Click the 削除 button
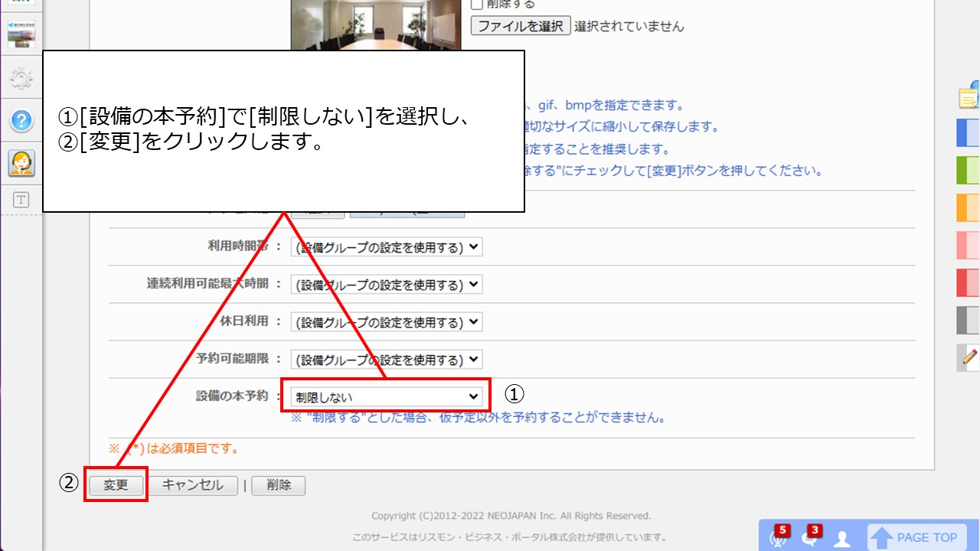 pos(279,485)
